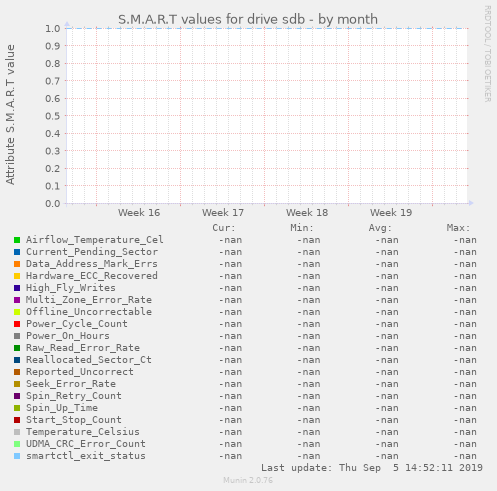Screen dimensions: 497x491
Task: Click the Start_Stop_Count legend label
Action: (x=74, y=420)
